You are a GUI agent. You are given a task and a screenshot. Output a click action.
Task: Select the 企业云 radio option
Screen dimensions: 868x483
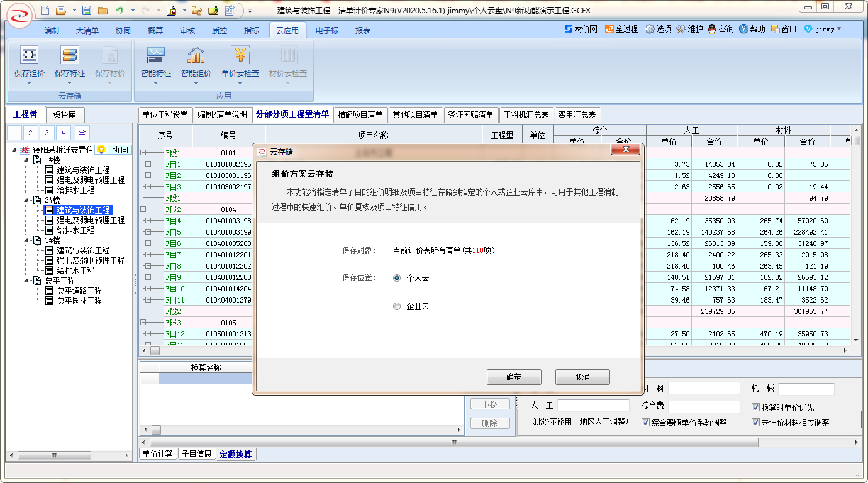[396, 307]
